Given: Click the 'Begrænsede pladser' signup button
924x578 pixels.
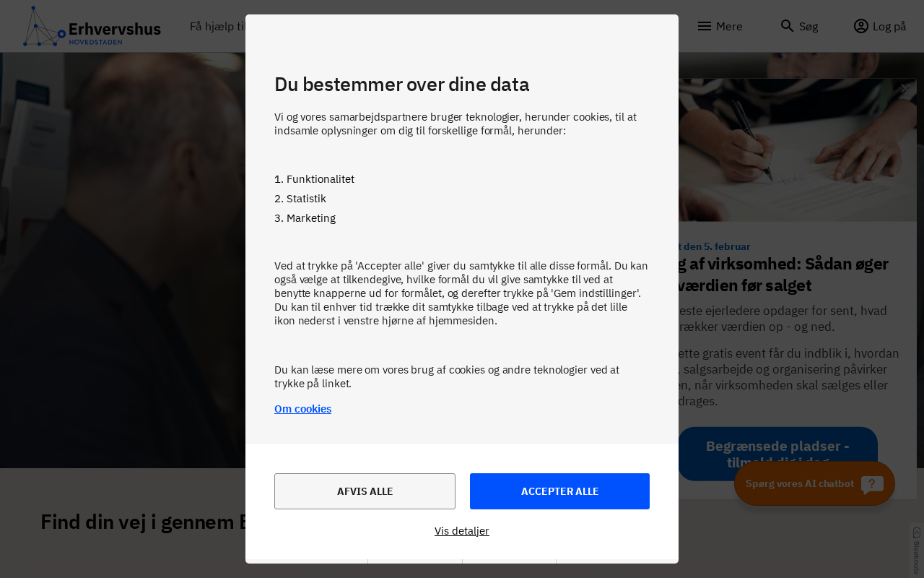Looking at the screenshot, I should 777,452.
